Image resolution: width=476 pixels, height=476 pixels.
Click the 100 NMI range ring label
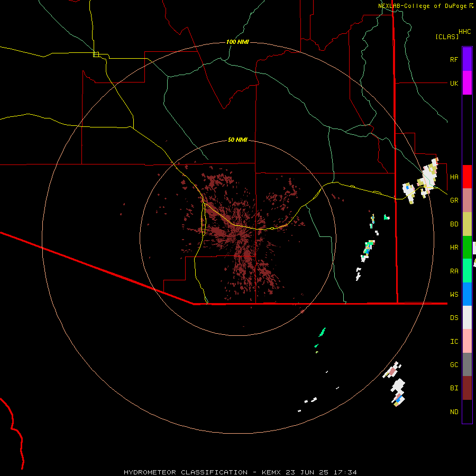click(x=237, y=42)
